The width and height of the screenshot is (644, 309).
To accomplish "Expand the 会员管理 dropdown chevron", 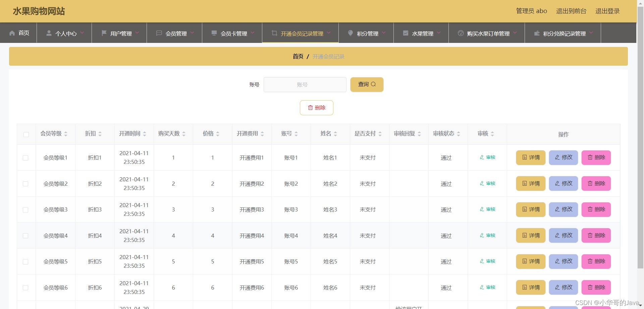I will click(192, 33).
